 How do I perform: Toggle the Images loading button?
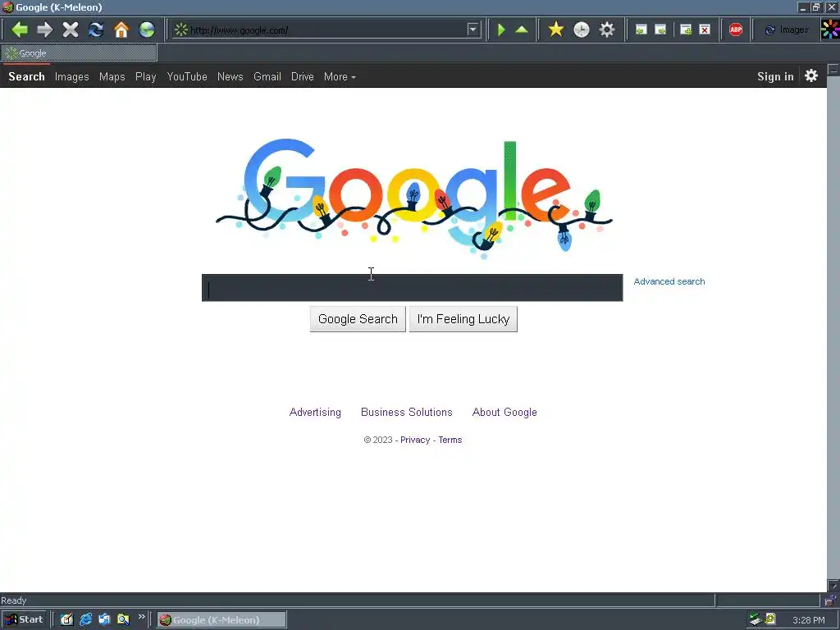pyautogui.click(x=787, y=30)
